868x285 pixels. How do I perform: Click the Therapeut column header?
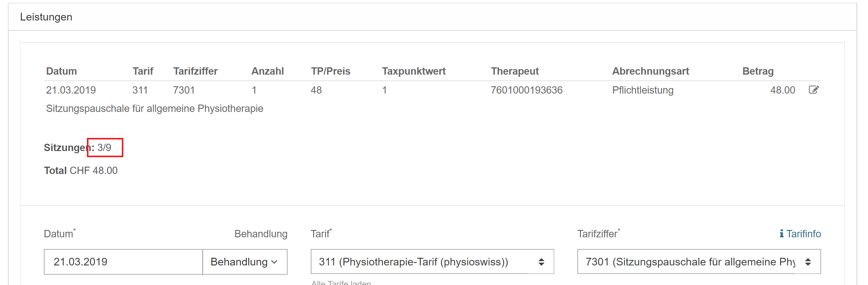point(515,71)
